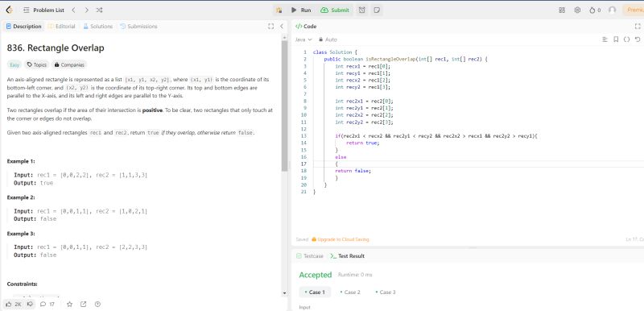644x311 pixels.
Task: Star the problem as favorite
Action: pos(69,305)
